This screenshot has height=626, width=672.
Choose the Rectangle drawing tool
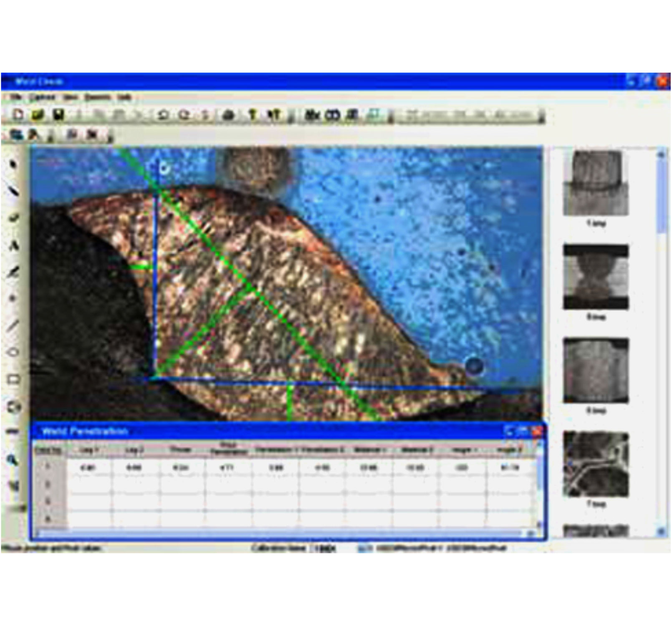pos(14,378)
